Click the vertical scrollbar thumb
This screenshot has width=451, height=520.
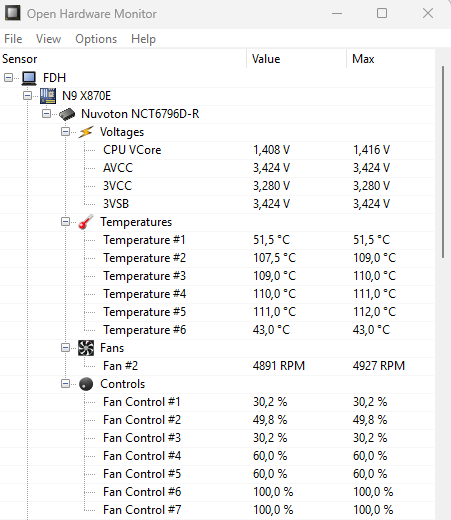(443, 162)
